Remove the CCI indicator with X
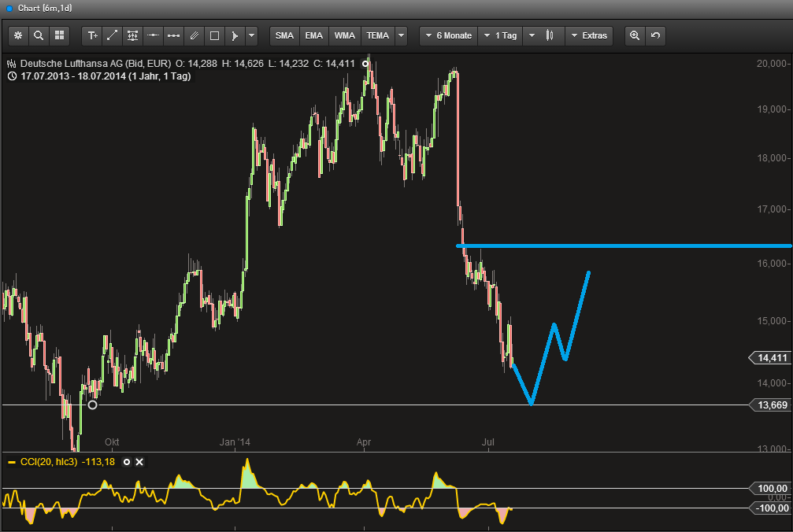The height and width of the screenshot is (532, 793). [139, 462]
